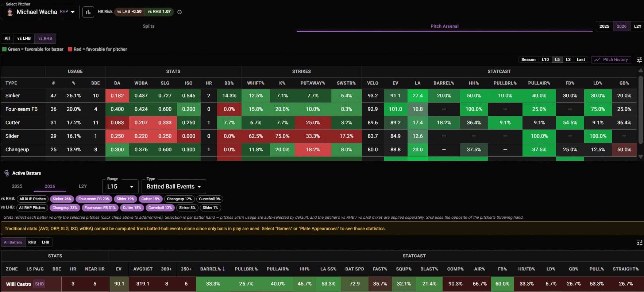The width and height of the screenshot is (644, 292).
Task: Click the green favorable-for-batter legend swatch
Action: [x=4, y=49]
